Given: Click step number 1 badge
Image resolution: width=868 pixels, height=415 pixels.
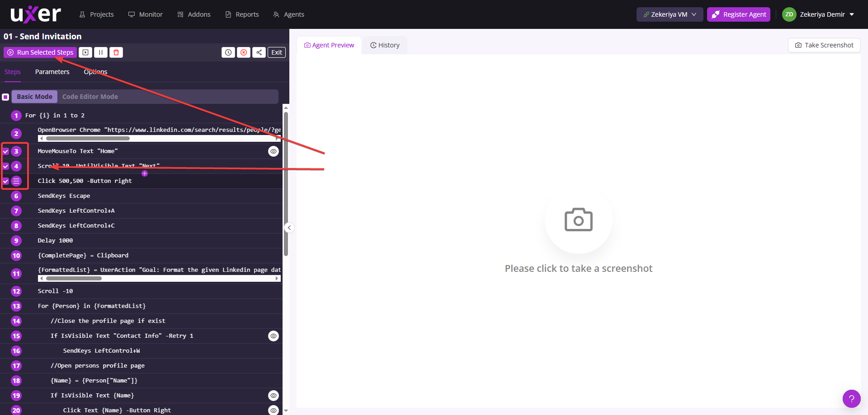Looking at the screenshot, I should [x=16, y=116].
